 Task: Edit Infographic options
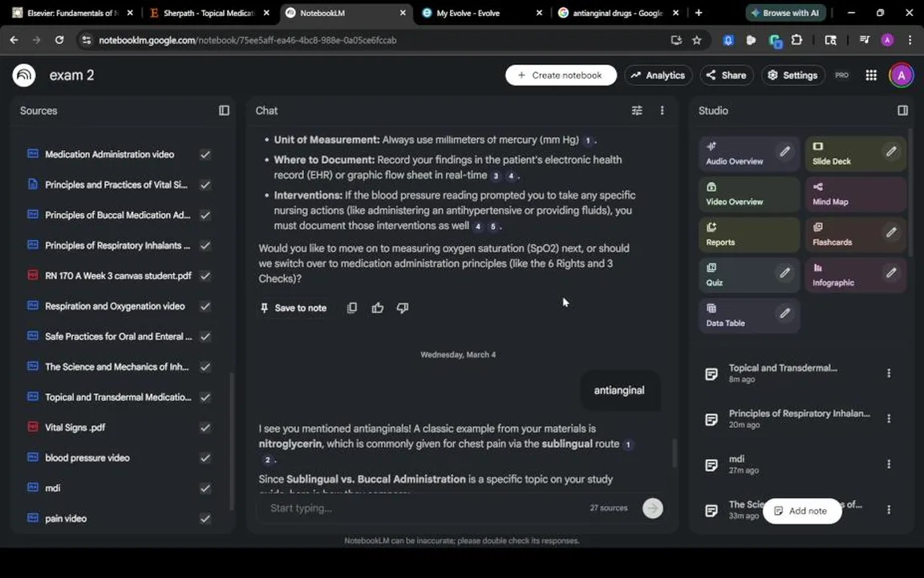pos(891,272)
